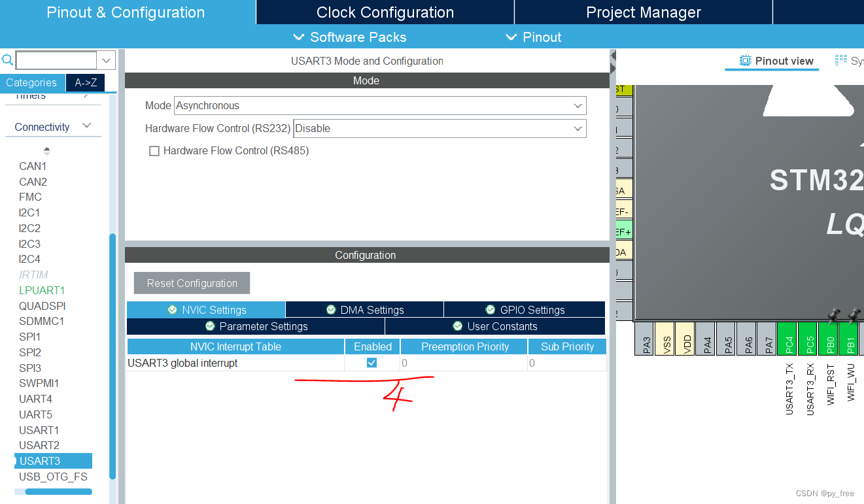Screen dimensions: 864x504
Task: Switch to the Categories tab
Action: (31, 82)
